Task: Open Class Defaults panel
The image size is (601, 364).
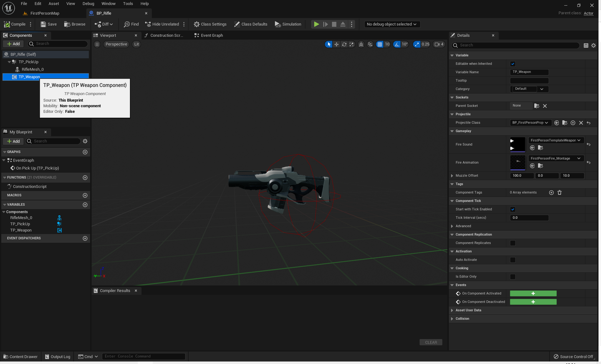Action: (x=250, y=24)
